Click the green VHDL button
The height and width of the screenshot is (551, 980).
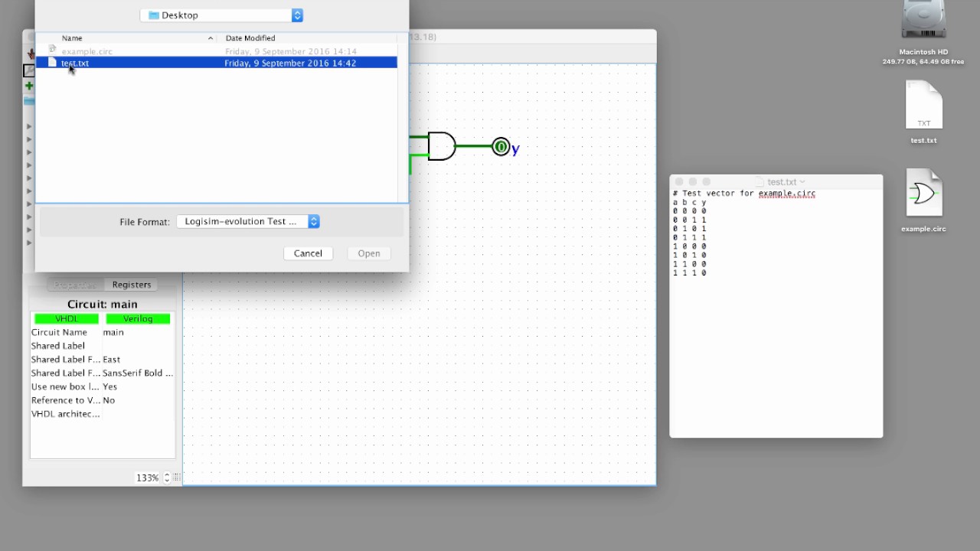[x=67, y=318]
